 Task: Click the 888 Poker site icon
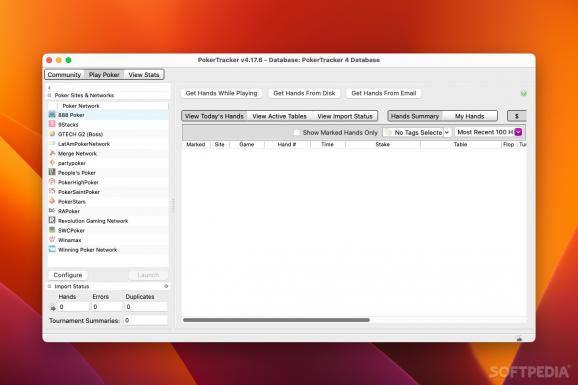click(52, 115)
